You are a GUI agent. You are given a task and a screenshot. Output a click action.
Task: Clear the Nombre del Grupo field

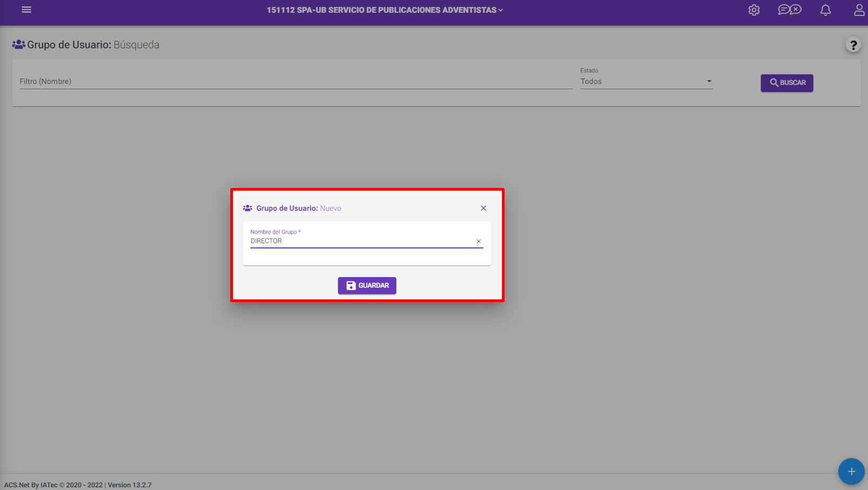click(479, 242)
